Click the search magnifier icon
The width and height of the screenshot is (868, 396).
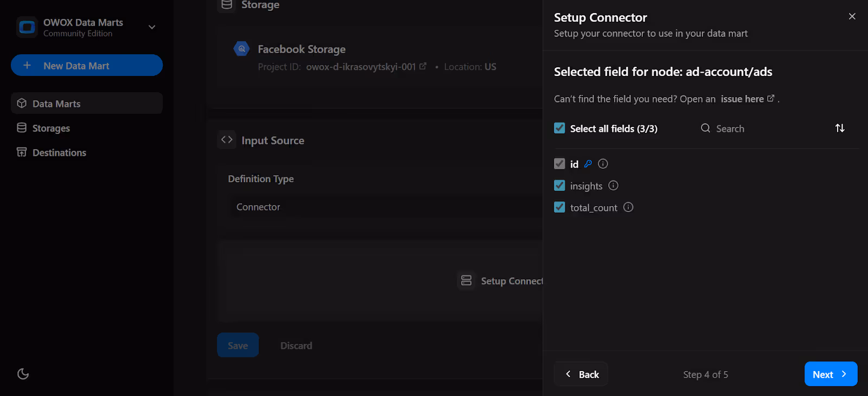705,128
